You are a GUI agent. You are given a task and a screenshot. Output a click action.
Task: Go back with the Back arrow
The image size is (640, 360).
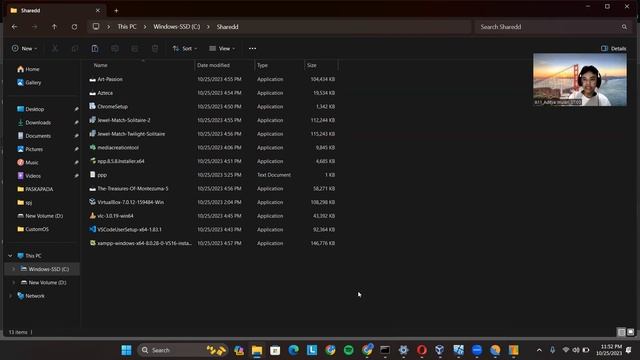click(x=15, y=27)
